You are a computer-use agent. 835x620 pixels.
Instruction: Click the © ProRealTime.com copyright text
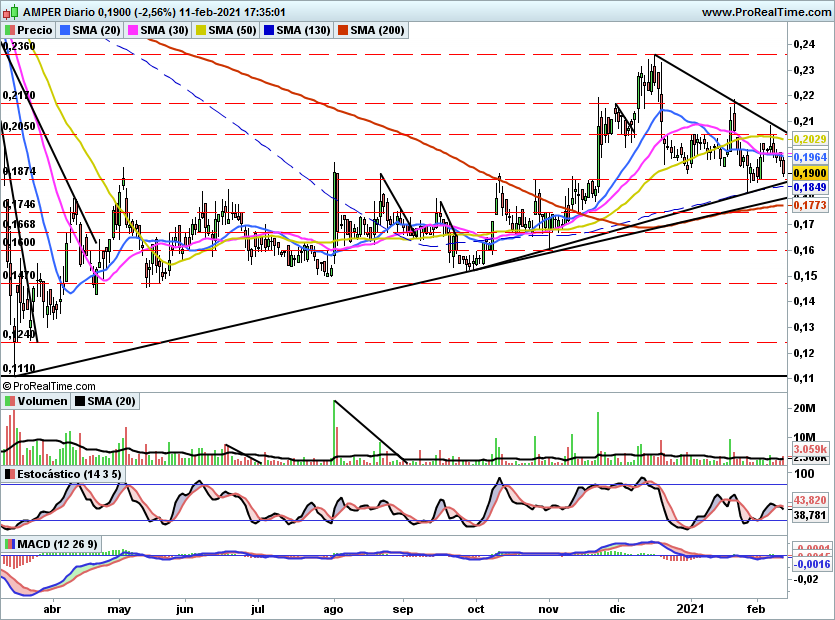50,386
